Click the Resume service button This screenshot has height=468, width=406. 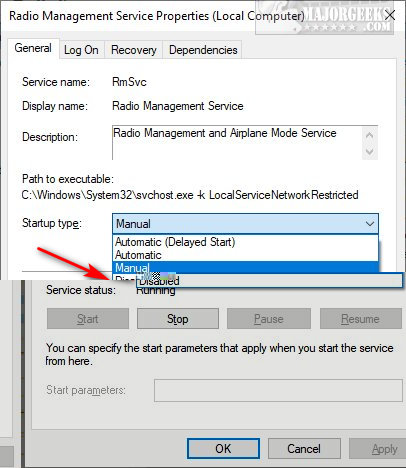pos(360,319)
